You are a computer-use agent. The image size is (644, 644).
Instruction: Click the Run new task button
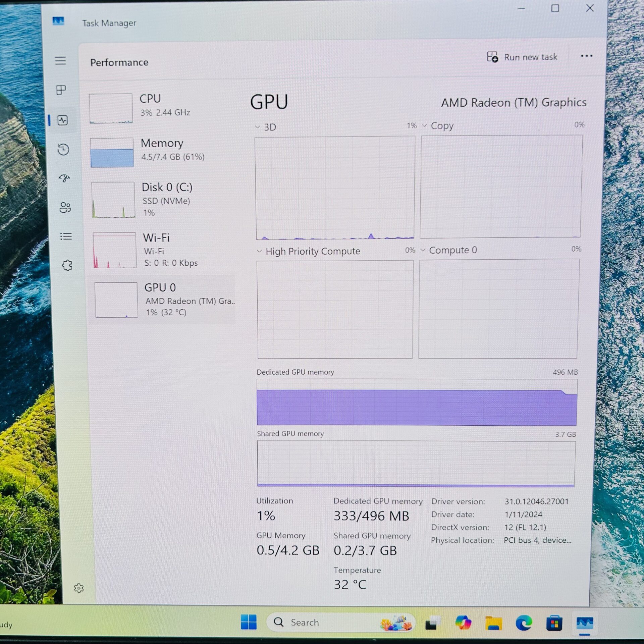point(522,57)
